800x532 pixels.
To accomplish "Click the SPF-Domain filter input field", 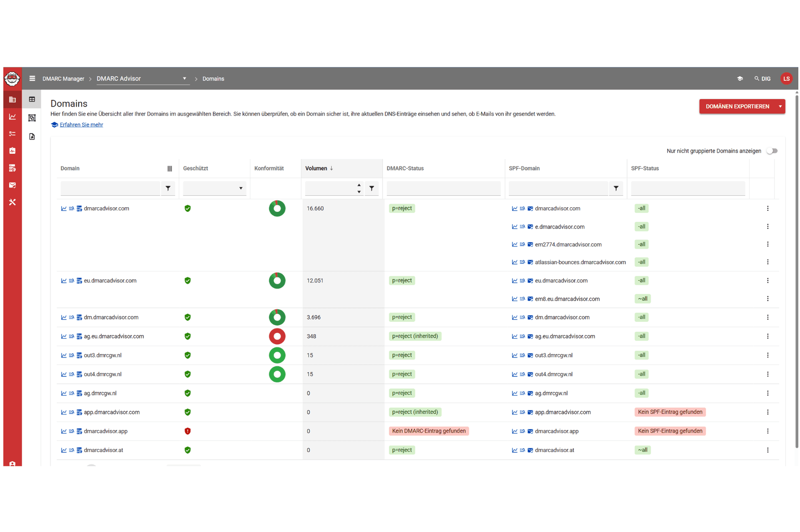I will 558,189.
